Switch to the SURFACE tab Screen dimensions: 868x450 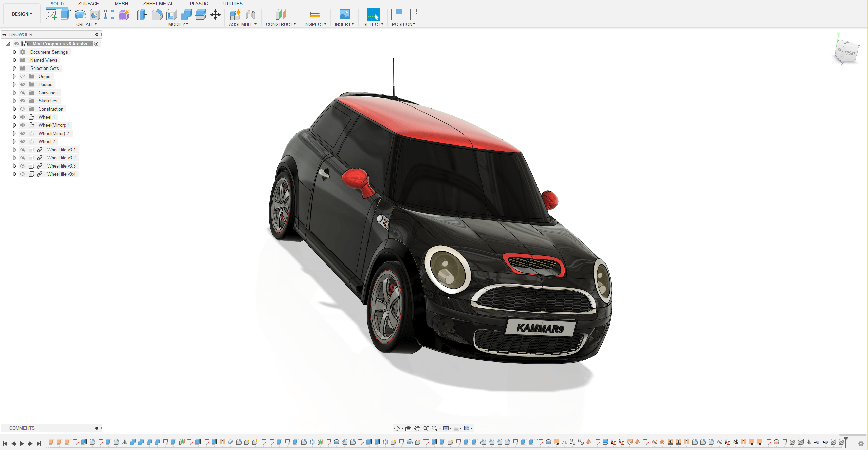click(89, 4)
